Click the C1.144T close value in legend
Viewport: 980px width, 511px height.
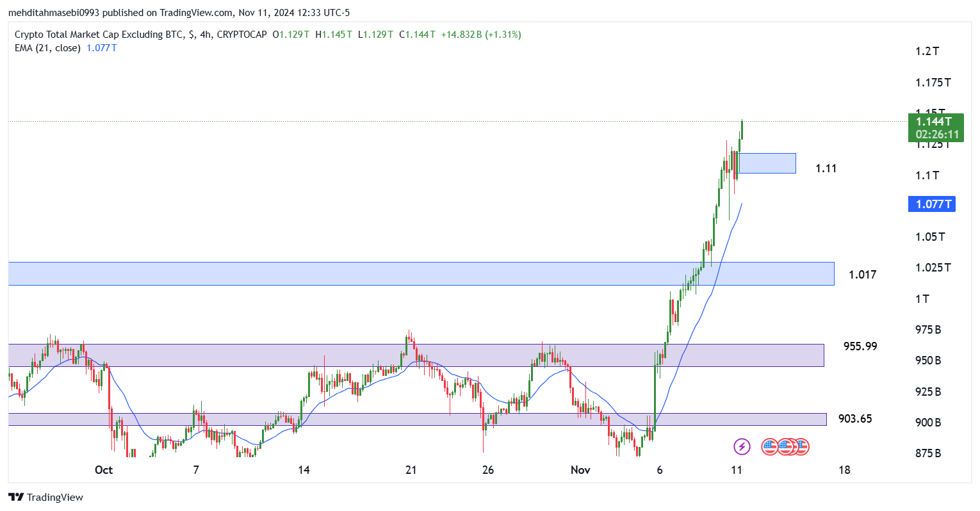417,35
